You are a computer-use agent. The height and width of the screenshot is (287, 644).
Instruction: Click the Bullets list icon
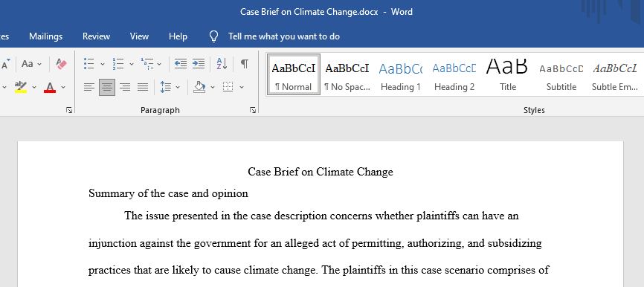[x=88, y=64]
